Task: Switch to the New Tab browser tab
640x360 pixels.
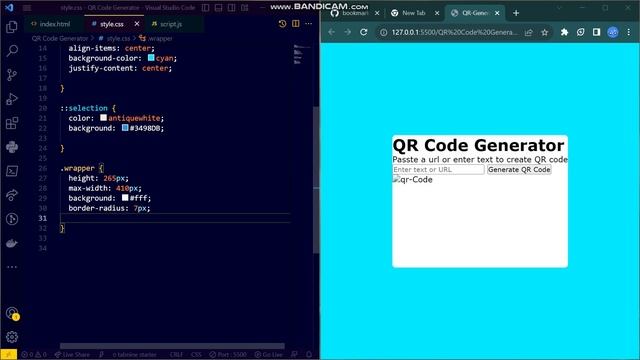Action: (414, 13)
